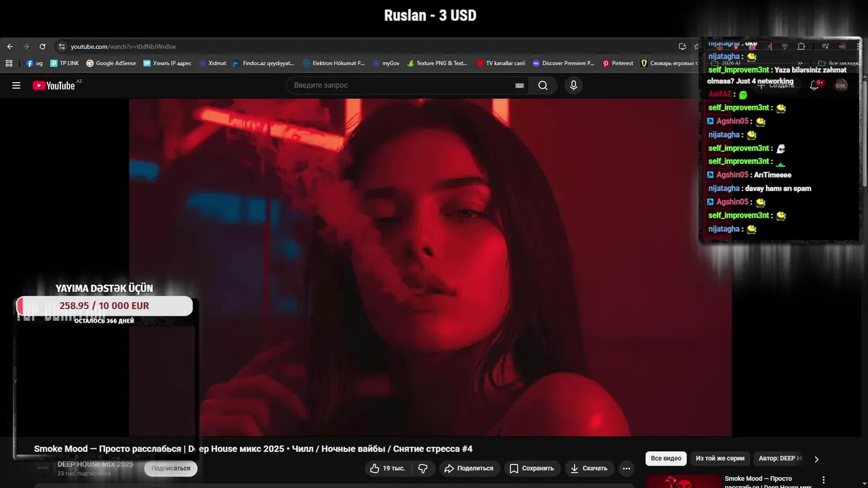Open the Xidmət bookmark
This screenshot has width=868, height=488.
[213, 63]
